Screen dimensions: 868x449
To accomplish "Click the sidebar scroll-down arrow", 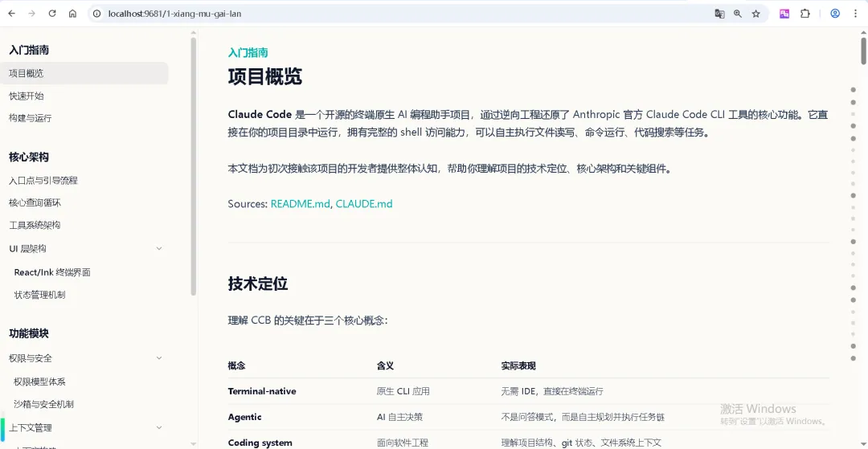I will (193, 443).
